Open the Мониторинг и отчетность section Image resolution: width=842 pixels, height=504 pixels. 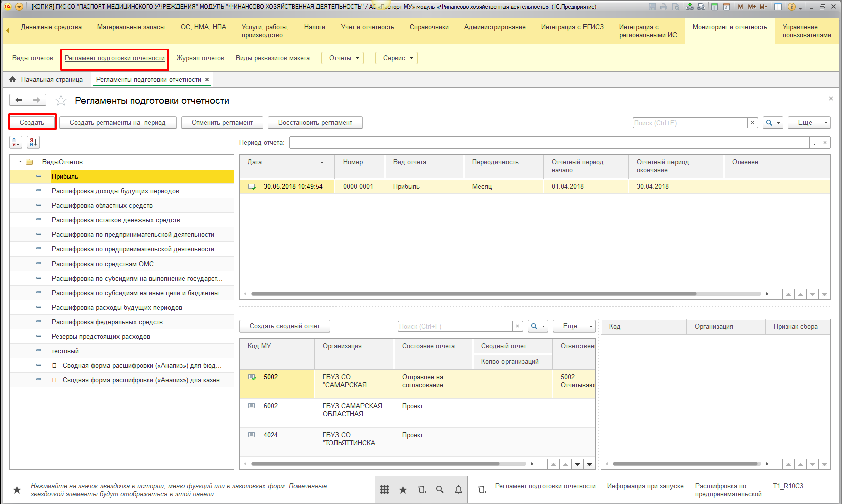click(729, 27)
